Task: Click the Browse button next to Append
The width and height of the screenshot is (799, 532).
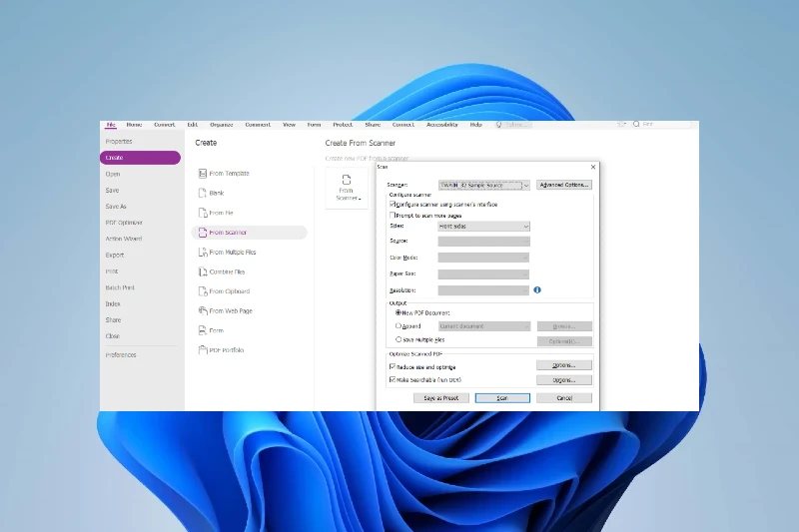Action: (564, 325)
